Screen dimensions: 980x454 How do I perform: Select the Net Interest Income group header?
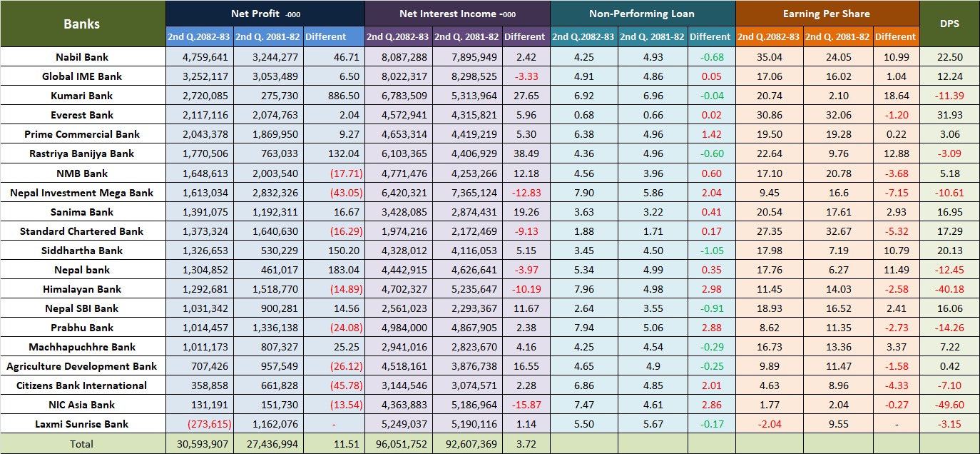(457, 14)
